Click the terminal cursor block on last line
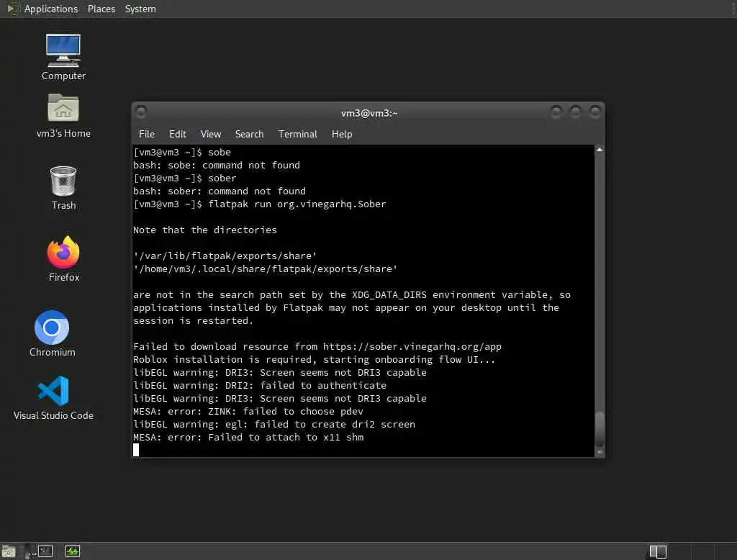The width and height of the screenshot is (737, 560). coord(136,450)
